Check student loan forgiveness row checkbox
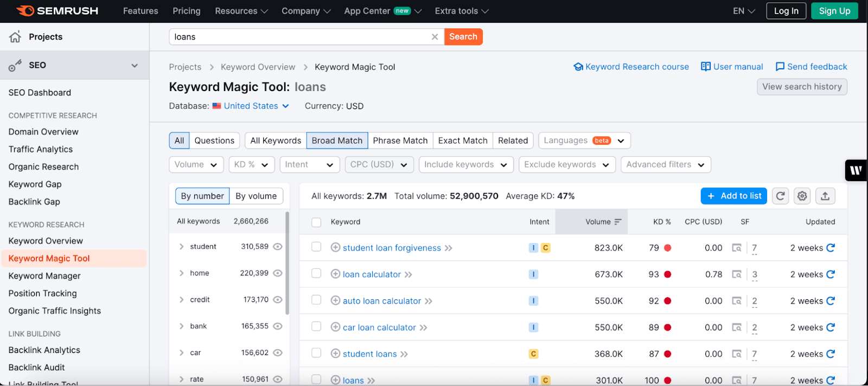 pos(316,247)
